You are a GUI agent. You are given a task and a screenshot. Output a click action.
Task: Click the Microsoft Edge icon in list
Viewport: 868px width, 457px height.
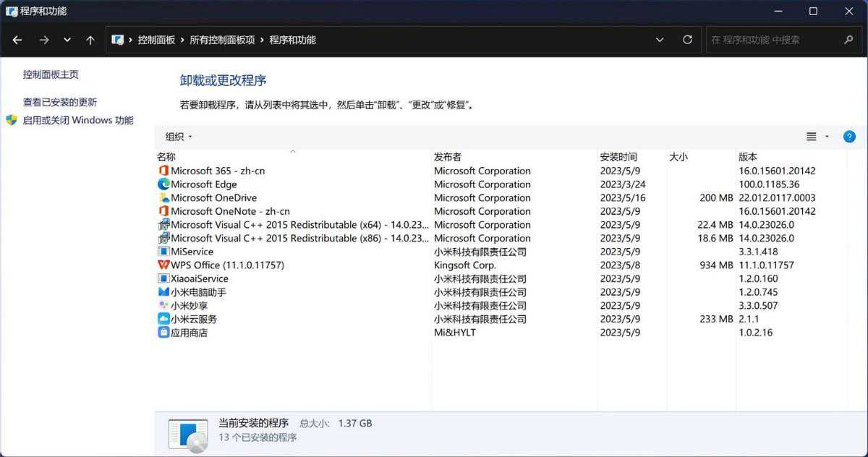pos(163,184)
